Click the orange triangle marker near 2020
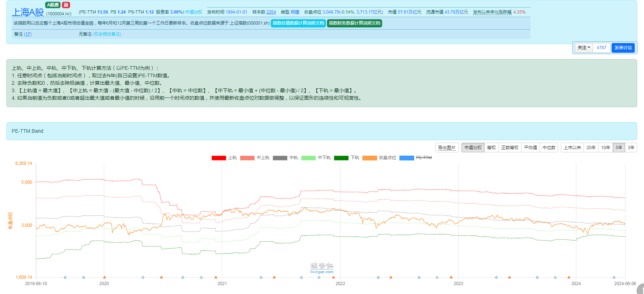 pos(104,277)
